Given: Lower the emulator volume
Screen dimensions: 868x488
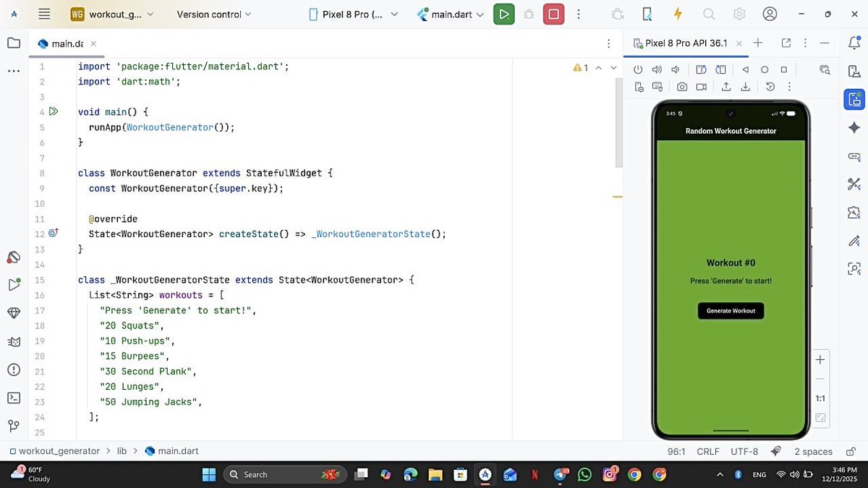Looking at the screenshot, I should click(676, 69).
